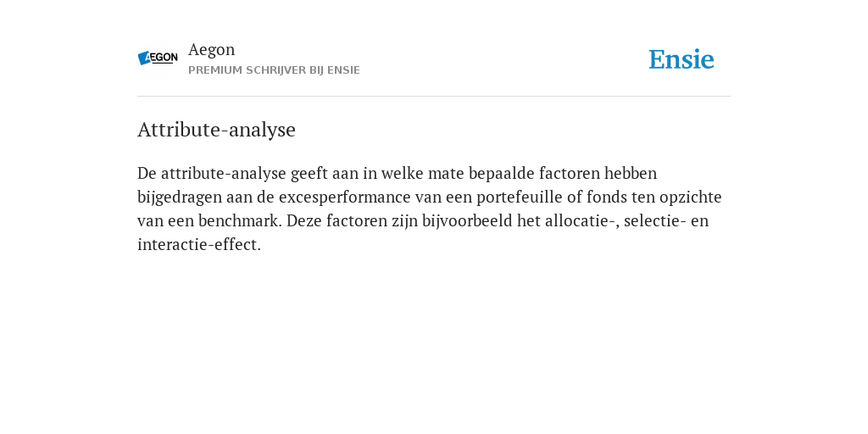868x434 pixels.
Task: Click the 'Premium schrijver bij Ensie' label
Action: (x=274, y=70)
